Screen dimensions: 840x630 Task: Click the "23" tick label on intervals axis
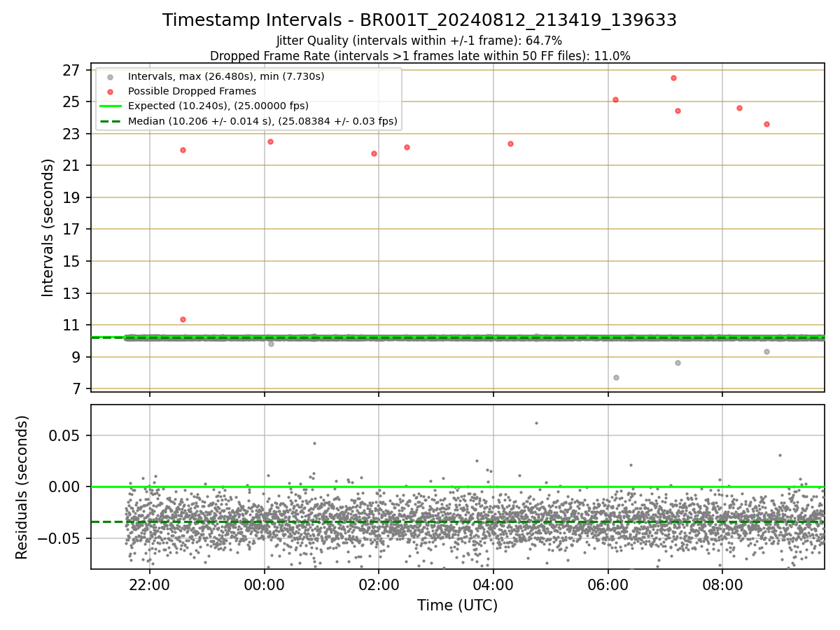(71, 134)
